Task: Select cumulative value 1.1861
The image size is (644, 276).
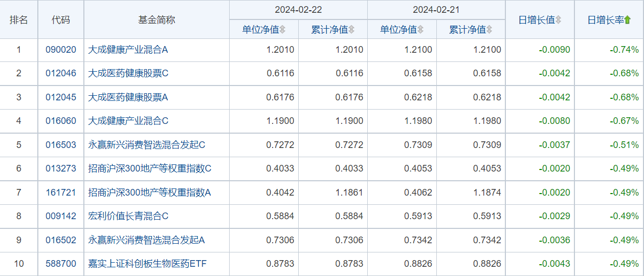Action: pyautogui.click(x=349, y=193)
